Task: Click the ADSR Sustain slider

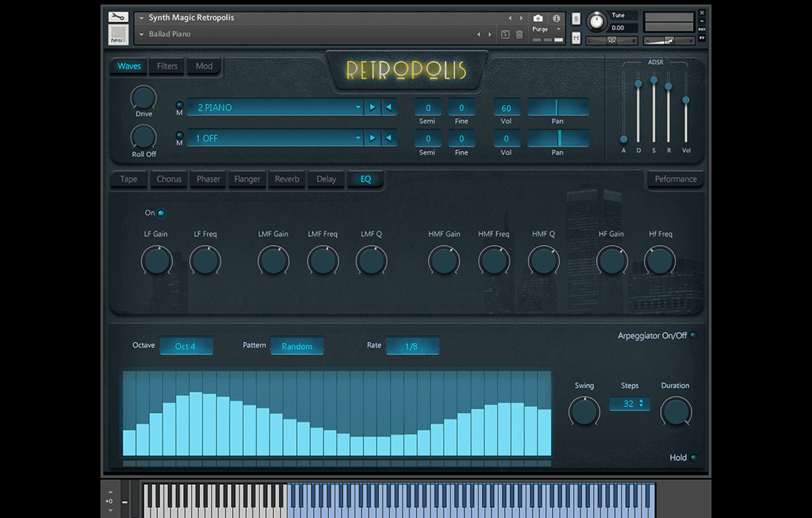Action: [653, 80]
